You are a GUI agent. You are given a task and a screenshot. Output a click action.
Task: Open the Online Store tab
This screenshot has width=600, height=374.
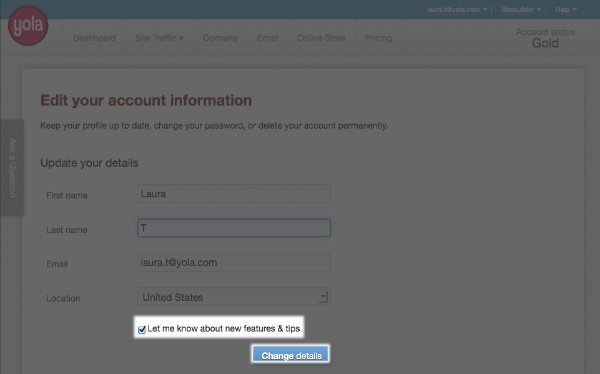point(321,38)
